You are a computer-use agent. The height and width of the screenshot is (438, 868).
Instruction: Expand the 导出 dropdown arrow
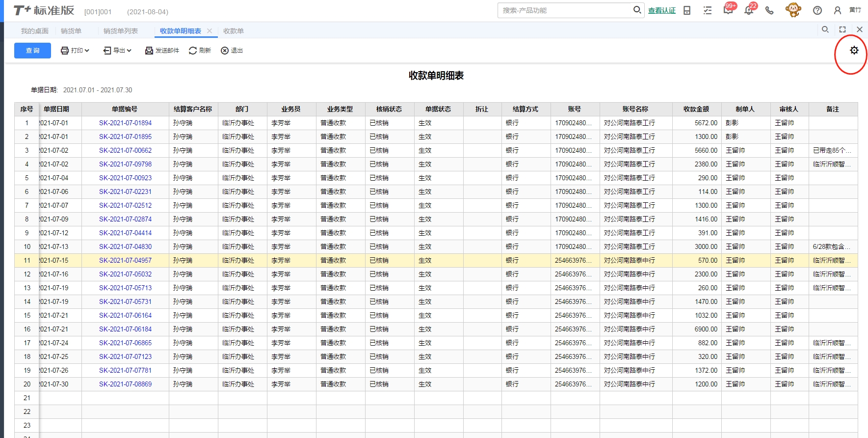click(129, 51)
